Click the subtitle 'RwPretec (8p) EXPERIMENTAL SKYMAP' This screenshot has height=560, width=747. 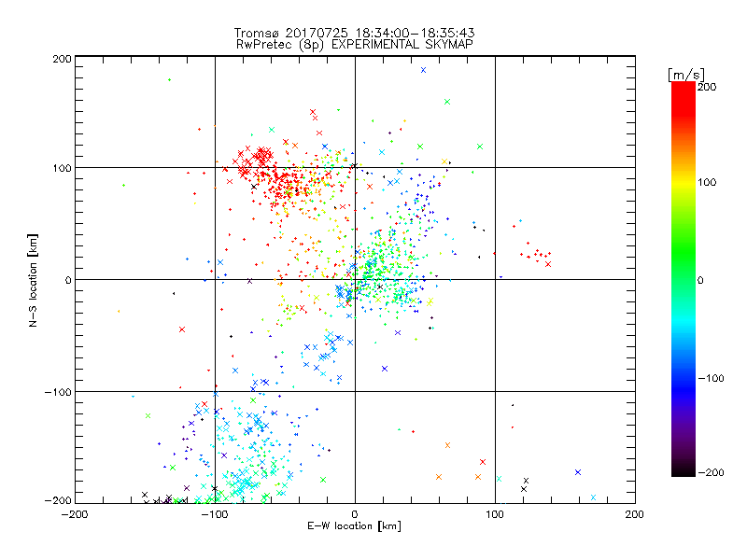[355, 44]
